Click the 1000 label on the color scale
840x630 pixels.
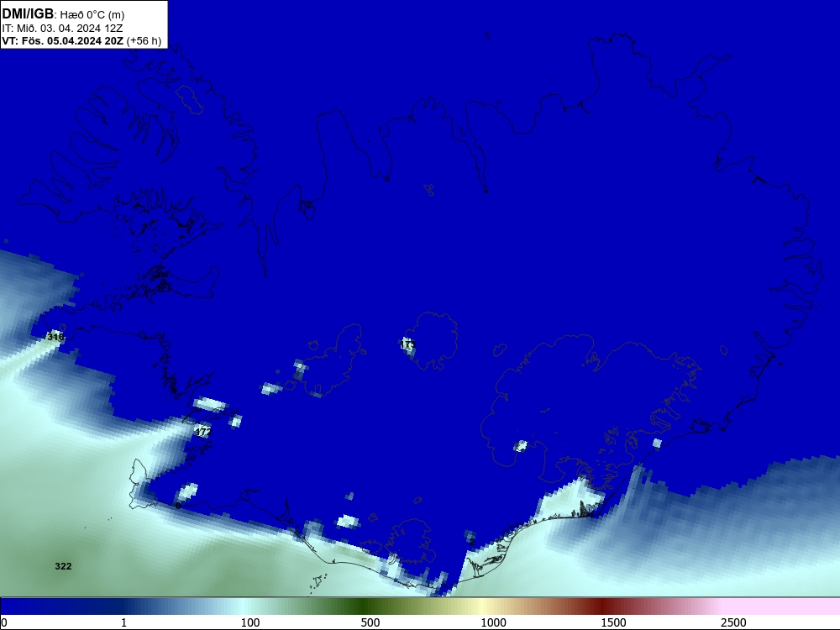[493, 622]
